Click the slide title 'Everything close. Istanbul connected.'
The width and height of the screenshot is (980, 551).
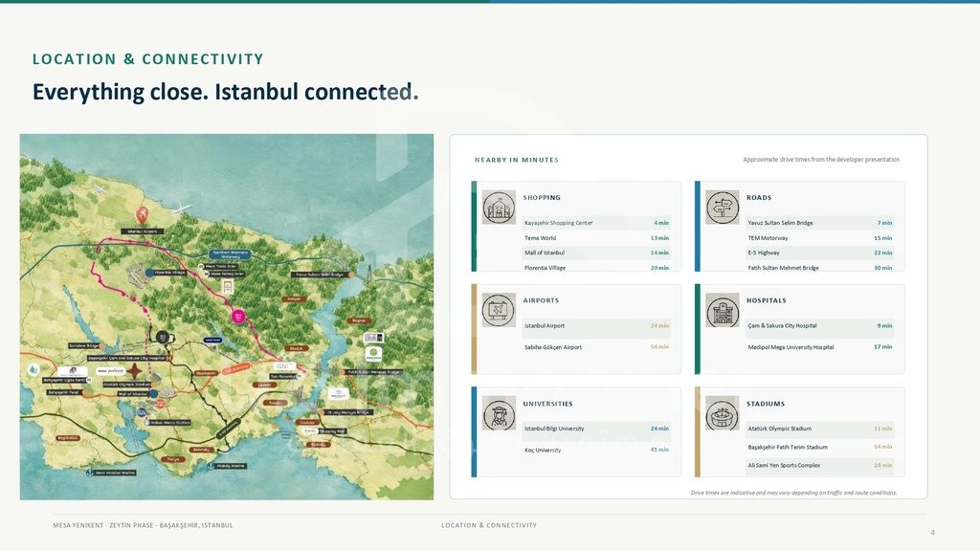[x=226, y=92]
